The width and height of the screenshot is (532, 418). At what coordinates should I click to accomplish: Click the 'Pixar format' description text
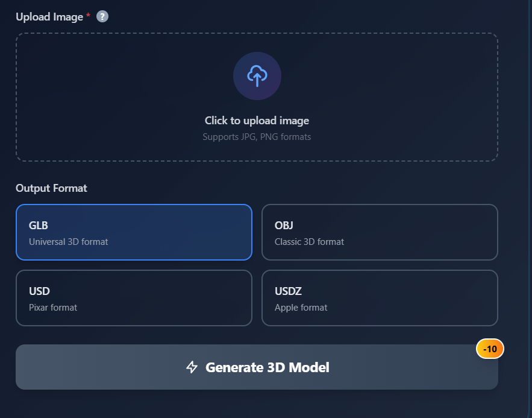[x=53, y=308]
